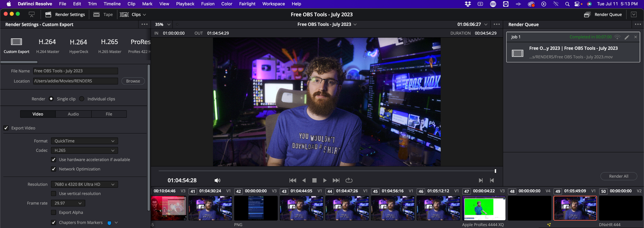Jump to first frame of timeline

tap(293, 180)
